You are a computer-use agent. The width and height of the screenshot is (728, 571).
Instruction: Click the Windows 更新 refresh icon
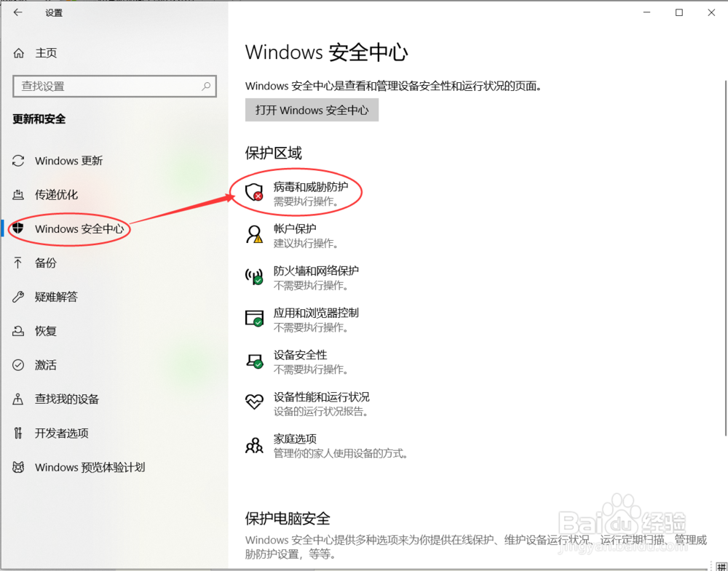click(18, 161)
